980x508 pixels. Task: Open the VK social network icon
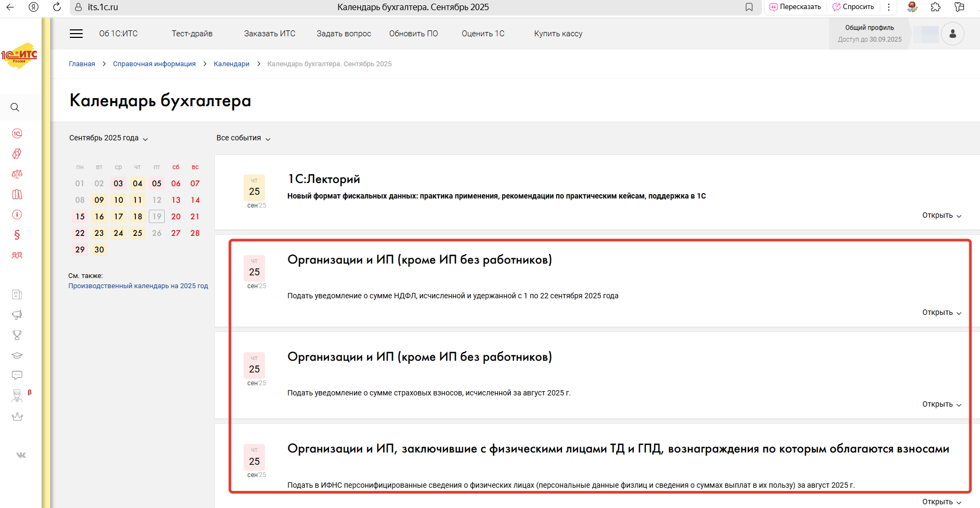click(x=21, y=455)
